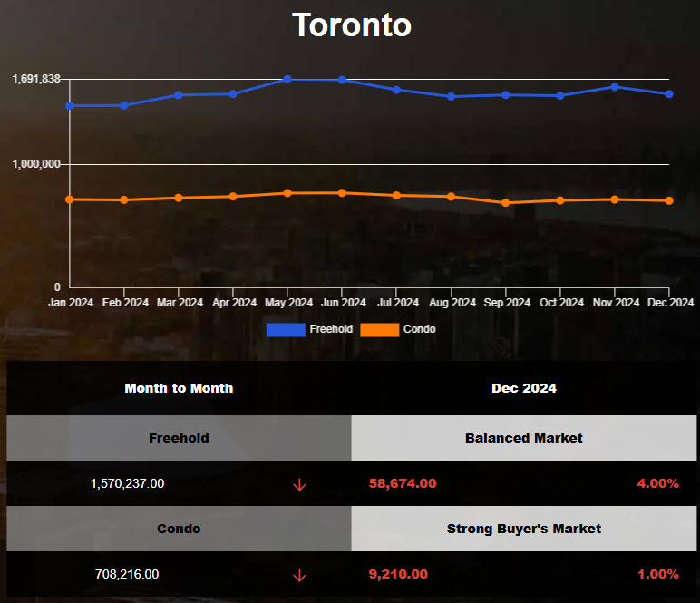Select the Freehold data point for May 2024
This screenshot has width=700, height=603.
[287, 79]
